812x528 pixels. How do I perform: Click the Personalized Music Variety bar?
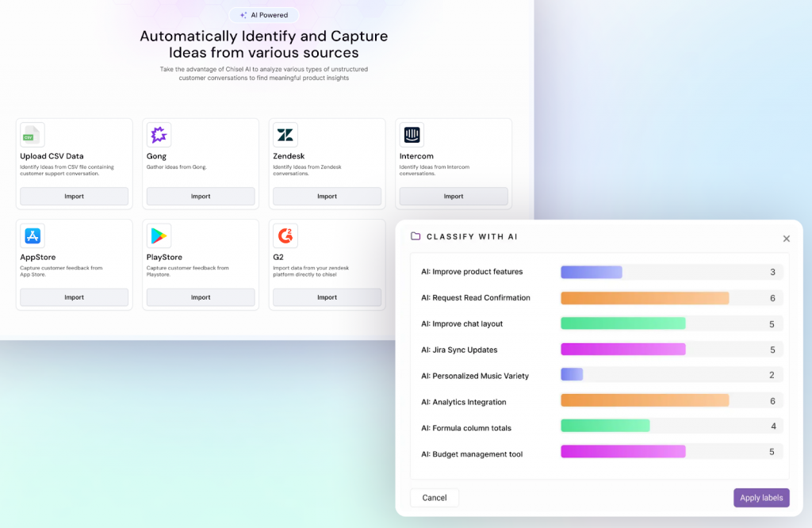[572, 374]
